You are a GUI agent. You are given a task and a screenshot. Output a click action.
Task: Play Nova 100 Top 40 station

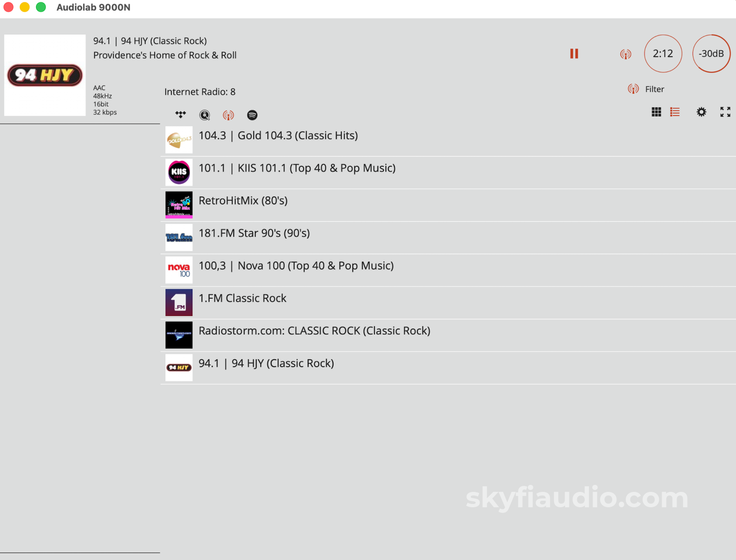448,271
